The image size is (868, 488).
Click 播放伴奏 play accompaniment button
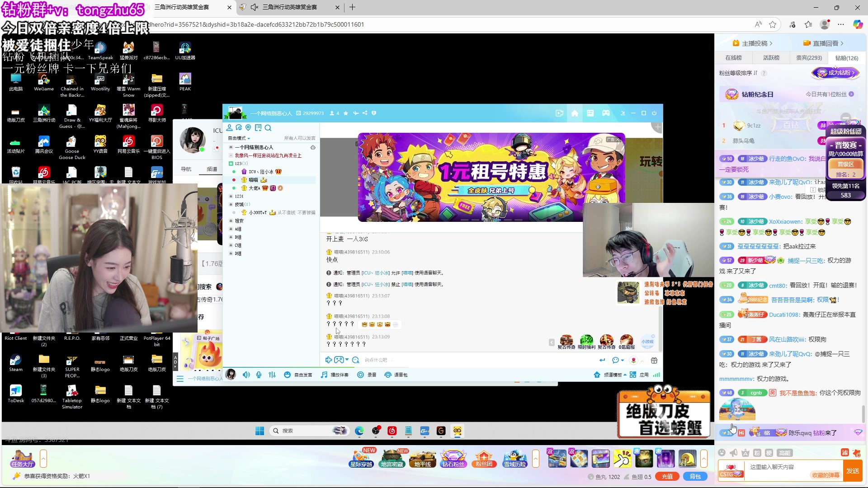point(335,375)
